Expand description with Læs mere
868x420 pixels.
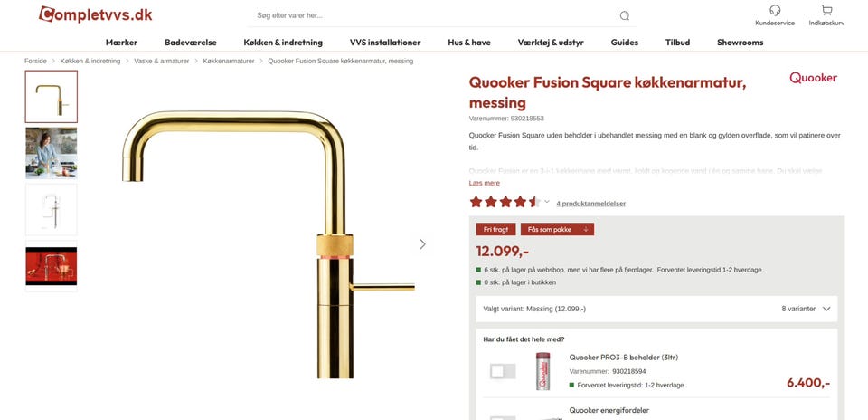[x=484, y=183]
